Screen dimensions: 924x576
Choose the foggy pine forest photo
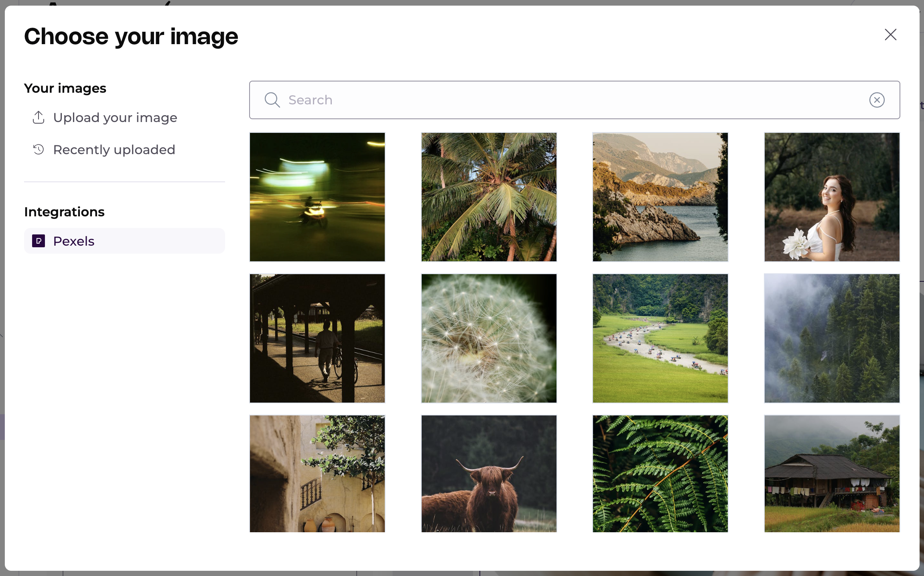click(x=832, y=338)
